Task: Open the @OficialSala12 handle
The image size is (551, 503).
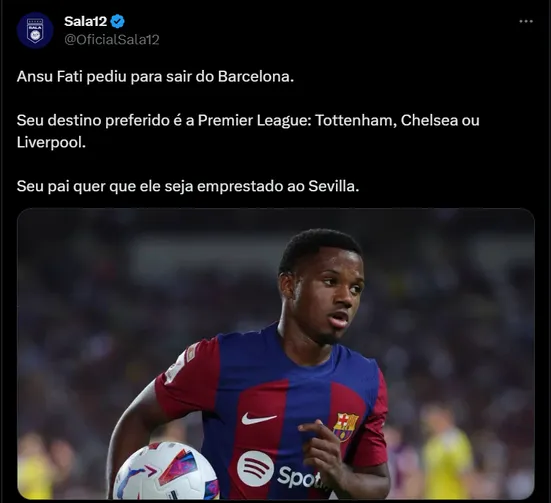Action: click(112, 39)
